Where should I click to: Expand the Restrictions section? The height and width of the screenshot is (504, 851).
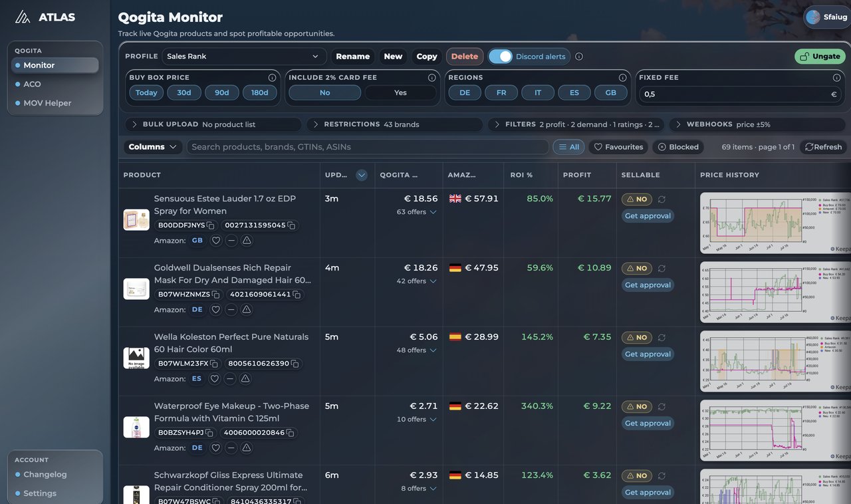coord(394,124)
